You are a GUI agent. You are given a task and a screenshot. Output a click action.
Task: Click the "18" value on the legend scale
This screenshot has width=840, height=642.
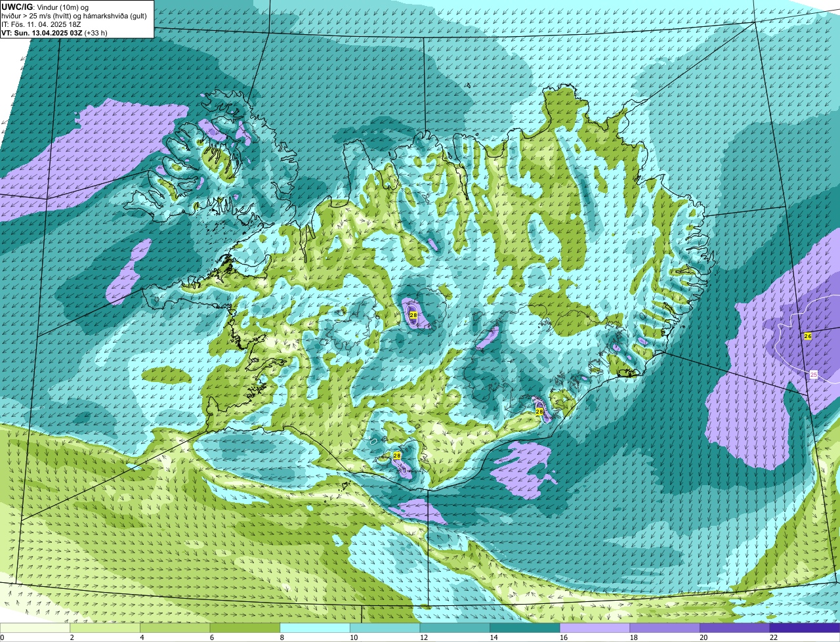[634, 637]
